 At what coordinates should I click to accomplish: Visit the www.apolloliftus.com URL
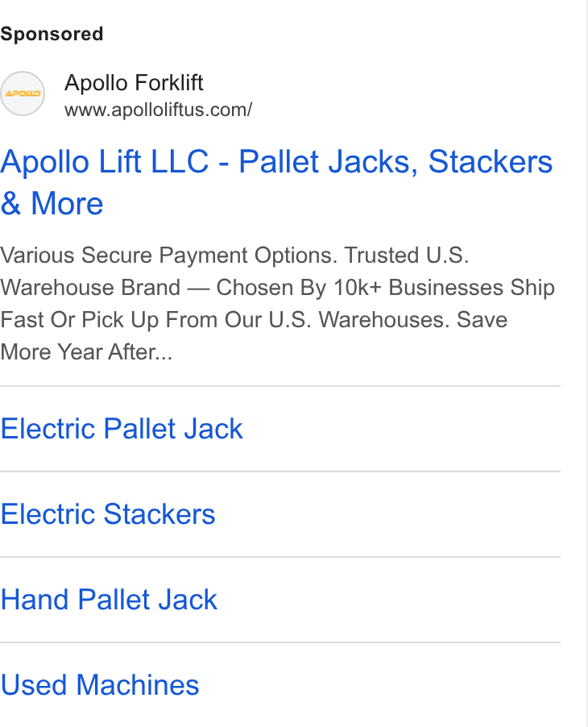159,110
